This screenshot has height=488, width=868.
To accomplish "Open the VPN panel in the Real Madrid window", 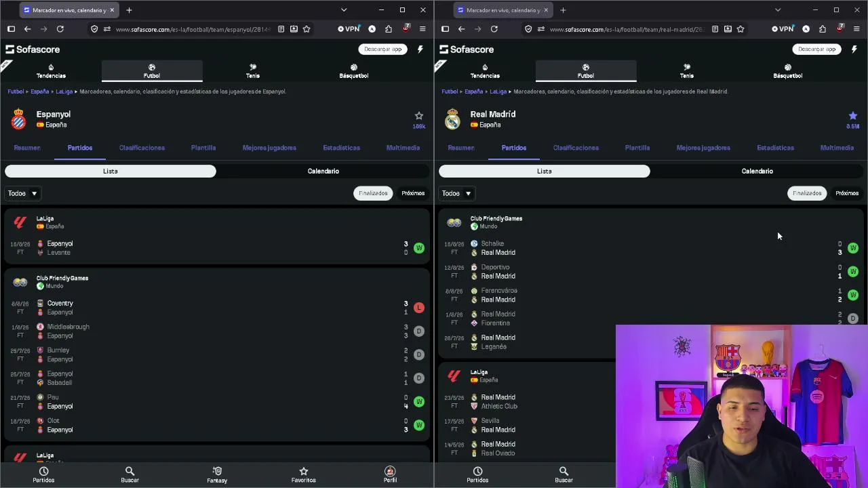I will click(783, 29).
